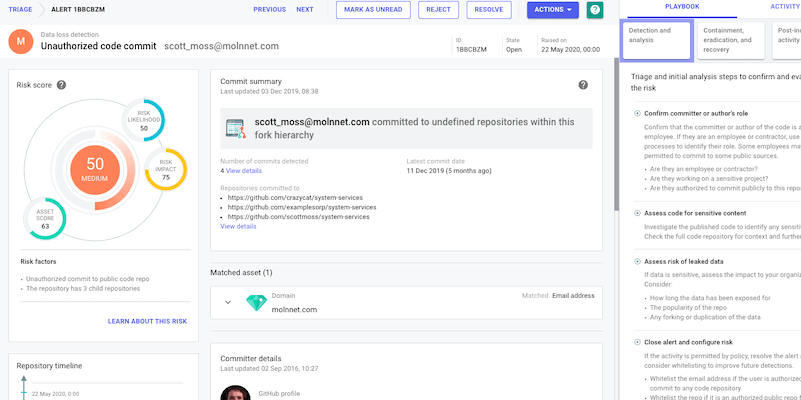This screenshot has height=400, width=801.
Task: Switch to the Playbook tab
Action: [682, 7]
